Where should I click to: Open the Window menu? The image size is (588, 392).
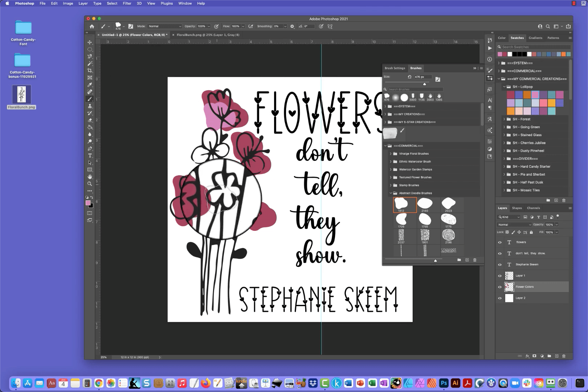tap(185, 3)
